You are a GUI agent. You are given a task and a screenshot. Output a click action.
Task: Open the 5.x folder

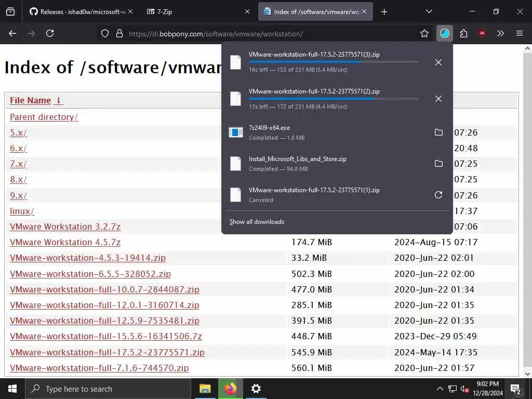click(x=18, y=132)
